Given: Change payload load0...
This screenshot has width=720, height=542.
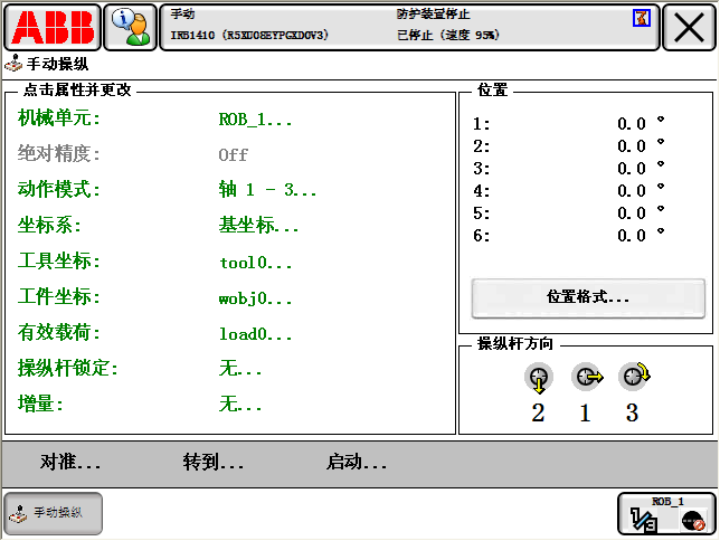Looking at the screenshot, I should (255, 334).
